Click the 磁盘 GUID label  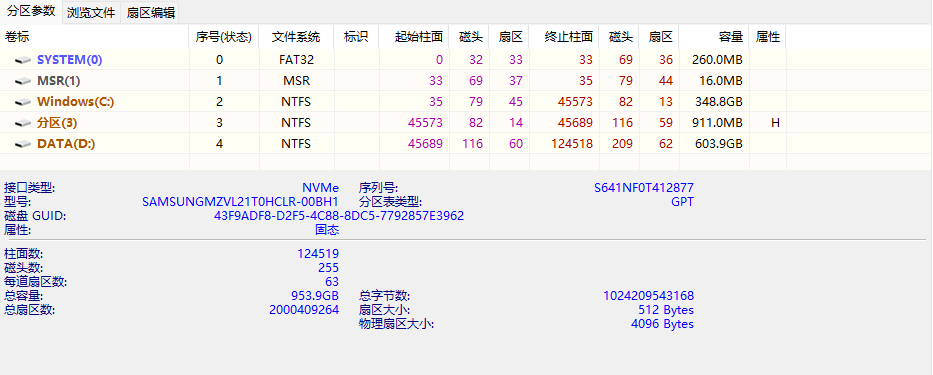coord(35,215)
